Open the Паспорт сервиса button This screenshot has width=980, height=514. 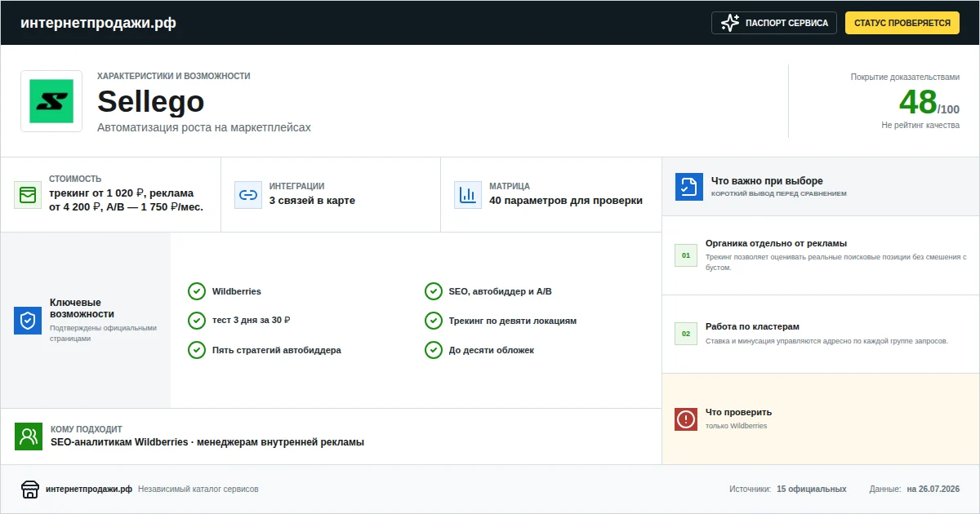tap(775, 23)
